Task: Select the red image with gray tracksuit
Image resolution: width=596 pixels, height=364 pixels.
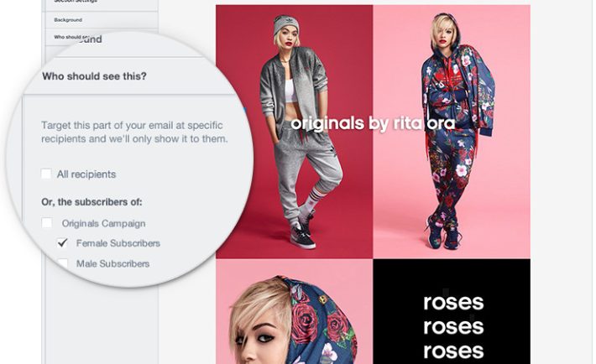Action: coord(294,132)
